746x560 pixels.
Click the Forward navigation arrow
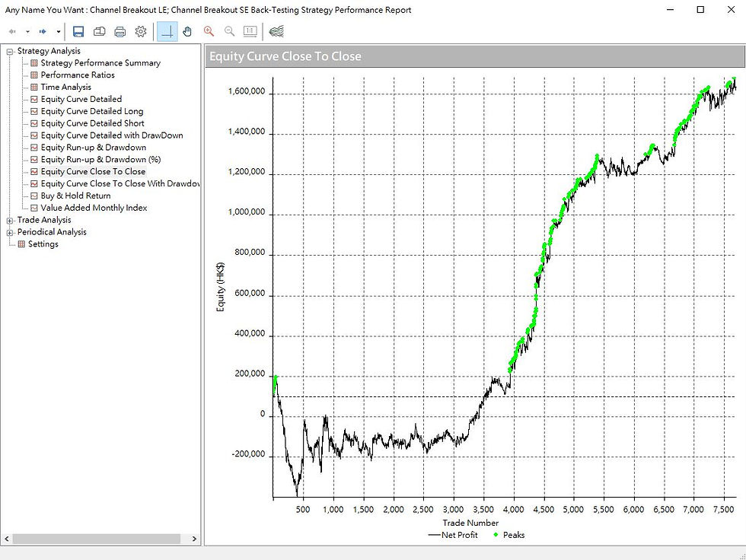(x=43, y=31)
